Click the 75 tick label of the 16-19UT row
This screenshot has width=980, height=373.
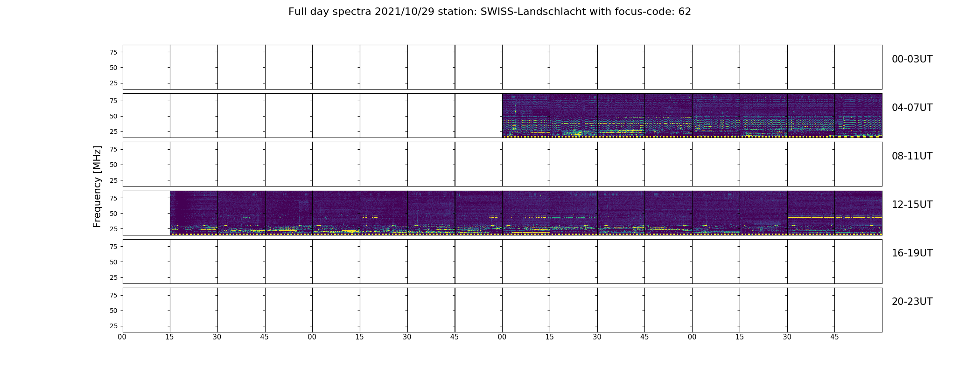pyautogui.click(x=113, y=247)
